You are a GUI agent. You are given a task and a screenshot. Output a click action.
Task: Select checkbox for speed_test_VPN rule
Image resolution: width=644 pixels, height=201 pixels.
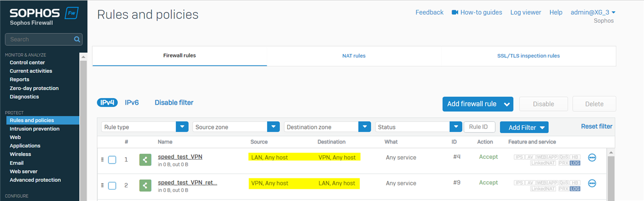coord(112,160)
